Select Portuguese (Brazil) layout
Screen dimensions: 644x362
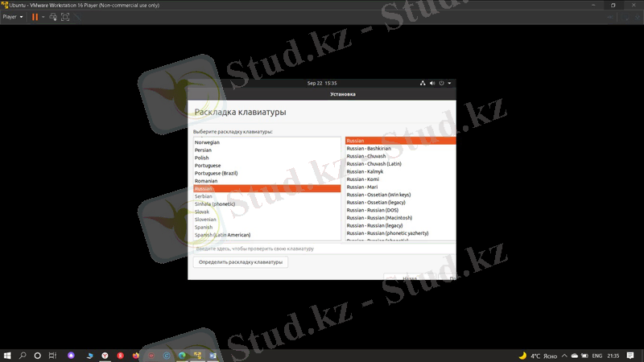pyautogui.click(x=267, y=173)
